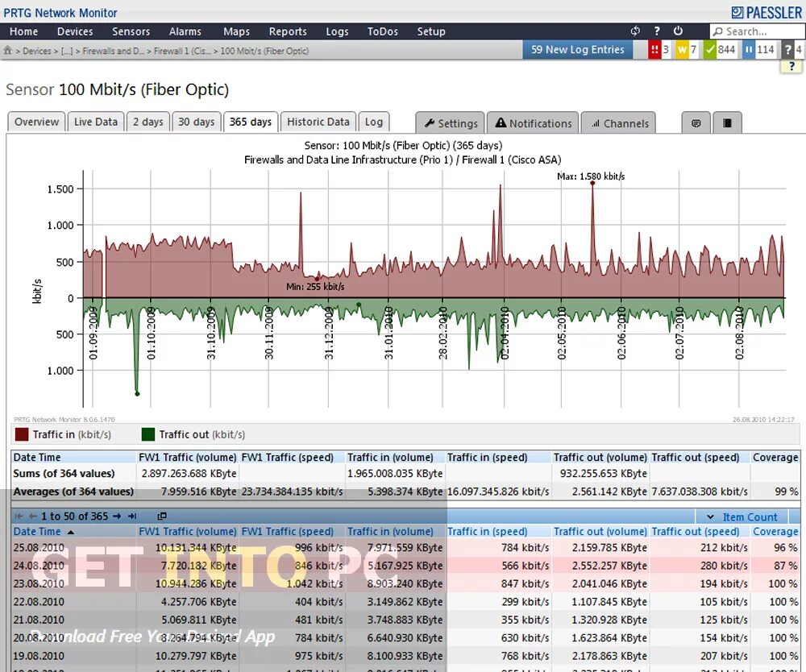Open the Reports menu
The image size is (806, 672).
(x=288, y=31)
